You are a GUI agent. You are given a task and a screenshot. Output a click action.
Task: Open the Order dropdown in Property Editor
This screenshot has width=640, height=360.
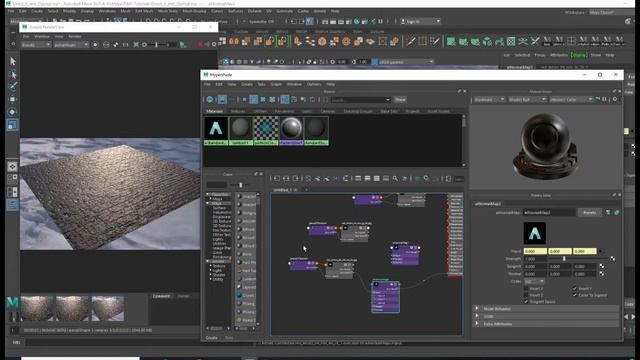pyautogui.click(x=534, y=282)
